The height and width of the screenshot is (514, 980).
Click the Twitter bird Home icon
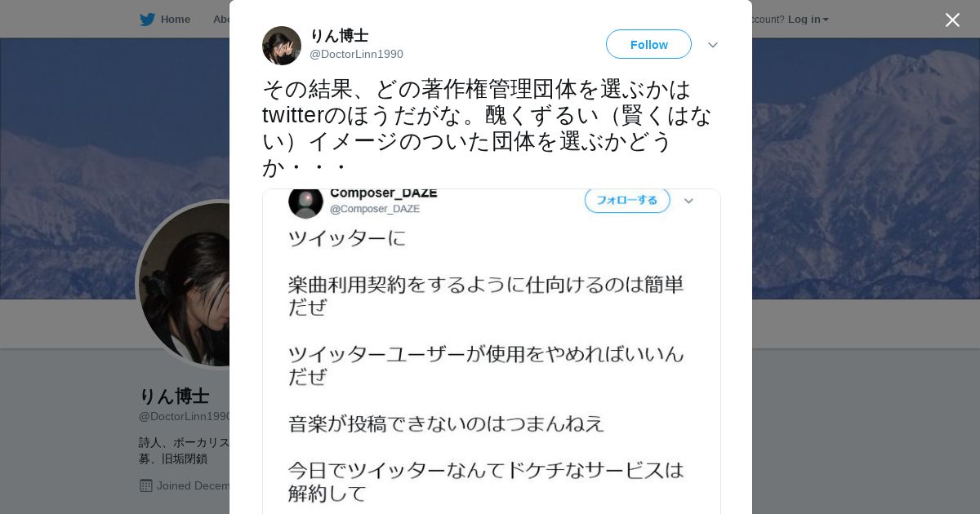[147, 20]
